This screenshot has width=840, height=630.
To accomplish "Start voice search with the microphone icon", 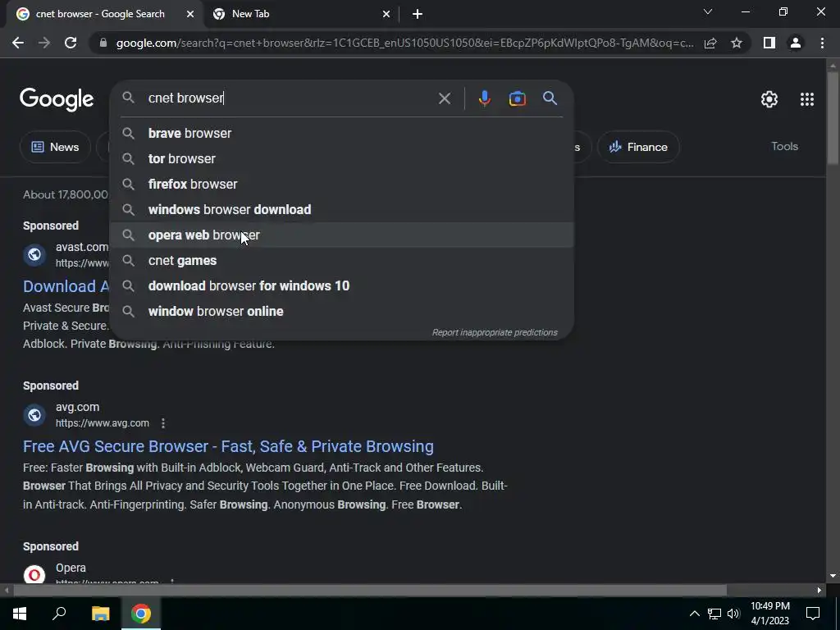I will [484, 98].
